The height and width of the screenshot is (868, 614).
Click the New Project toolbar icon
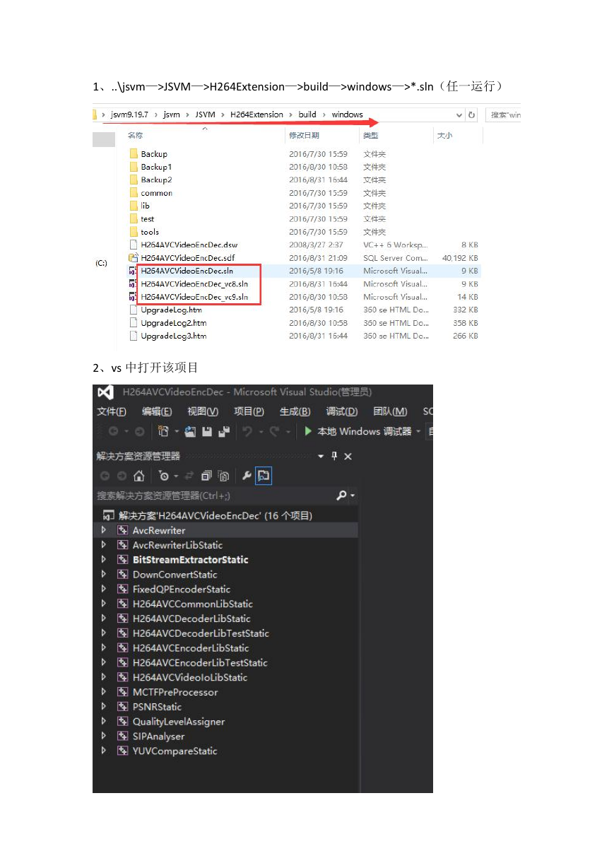[x=164, y=431]
